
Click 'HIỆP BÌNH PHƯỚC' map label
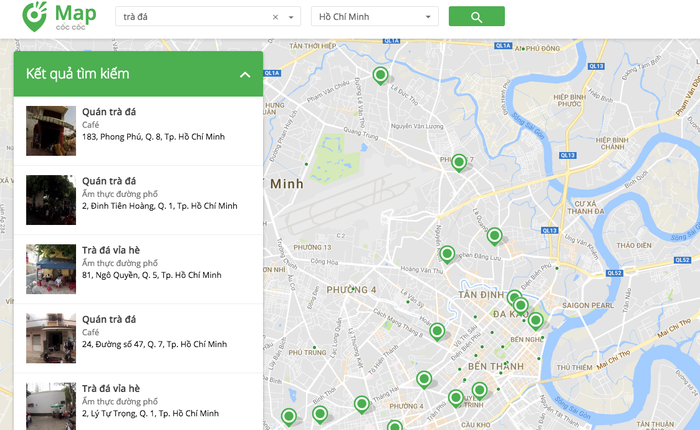pyautogui.click(x=570, y=100)
